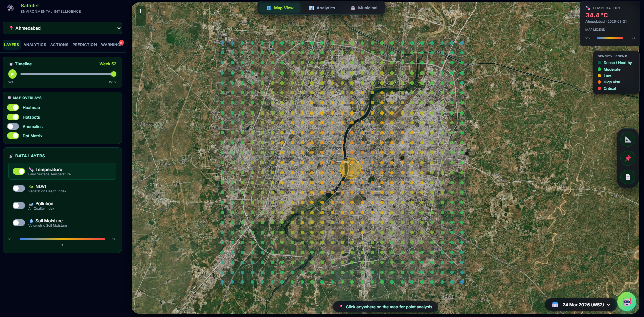Zoom out of the map
The image size is (644, 317).
(x=141, y=21)
